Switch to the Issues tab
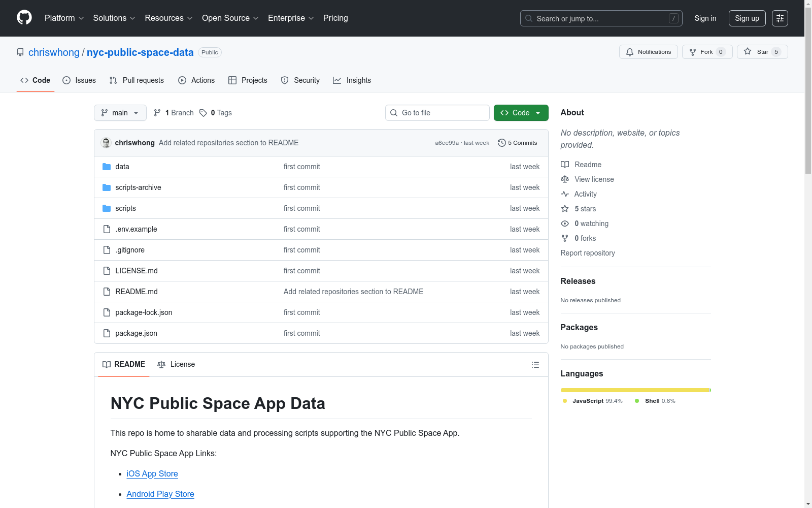This screenshot has width=812, height=508. tap(79, 80)
